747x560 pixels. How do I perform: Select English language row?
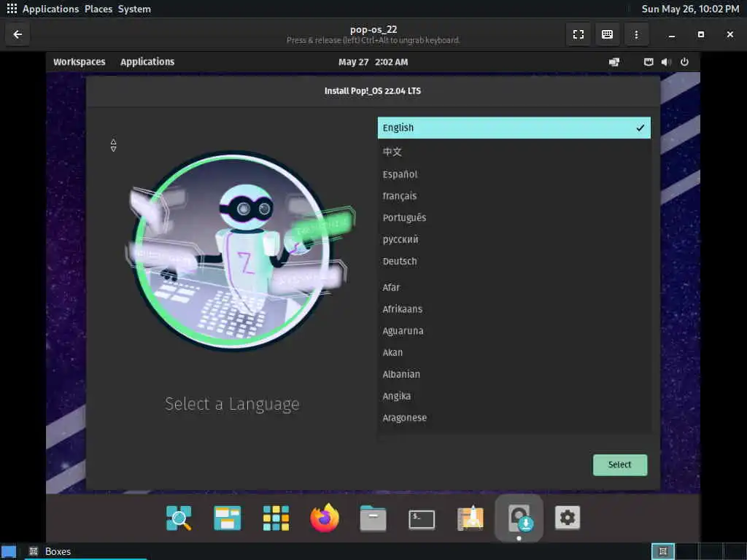tap(514, 128)
